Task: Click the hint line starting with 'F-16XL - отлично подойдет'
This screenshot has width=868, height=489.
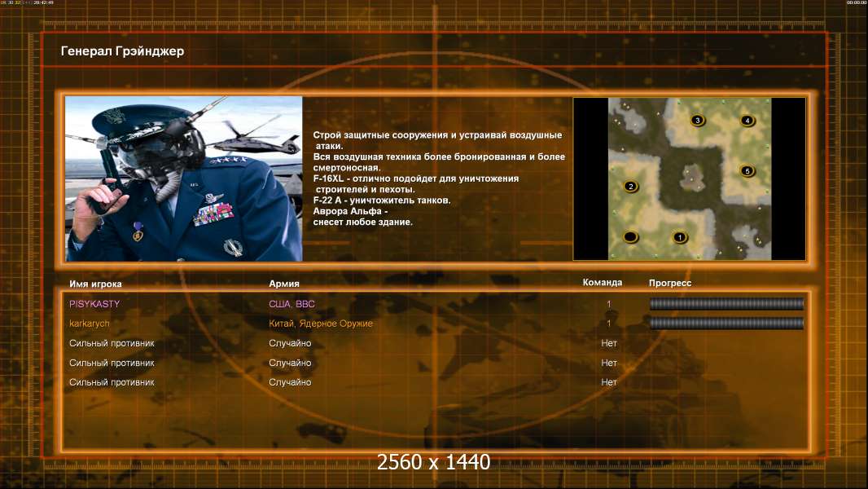Action: pyautogui.click(x=416, y=178)
